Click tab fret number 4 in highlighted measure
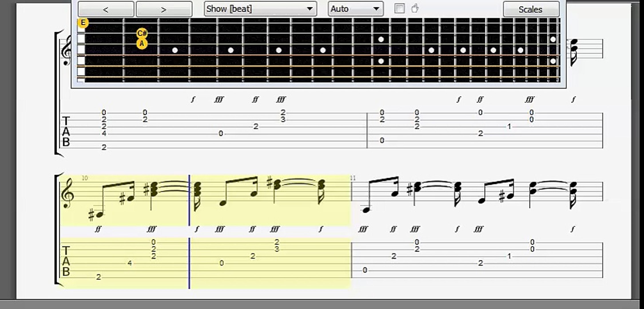 tap(130, 263)
